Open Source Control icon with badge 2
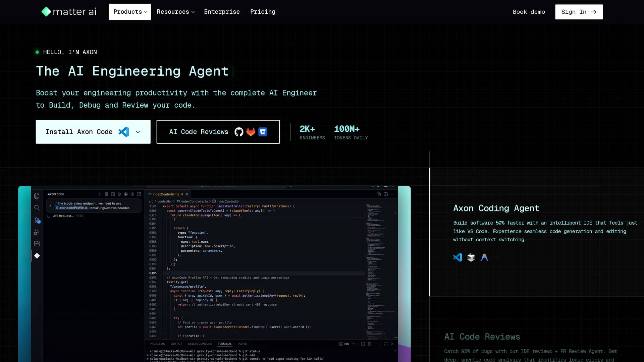The width and height of the screenshot is (644, 362). tap(37, 220)
